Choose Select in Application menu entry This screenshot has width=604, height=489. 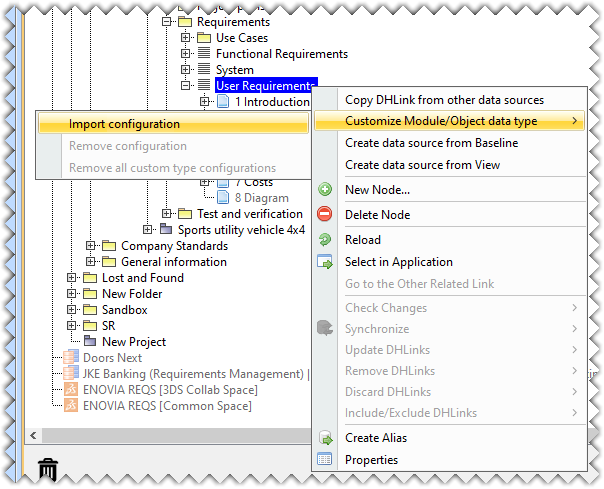click(x=450, y=262)
